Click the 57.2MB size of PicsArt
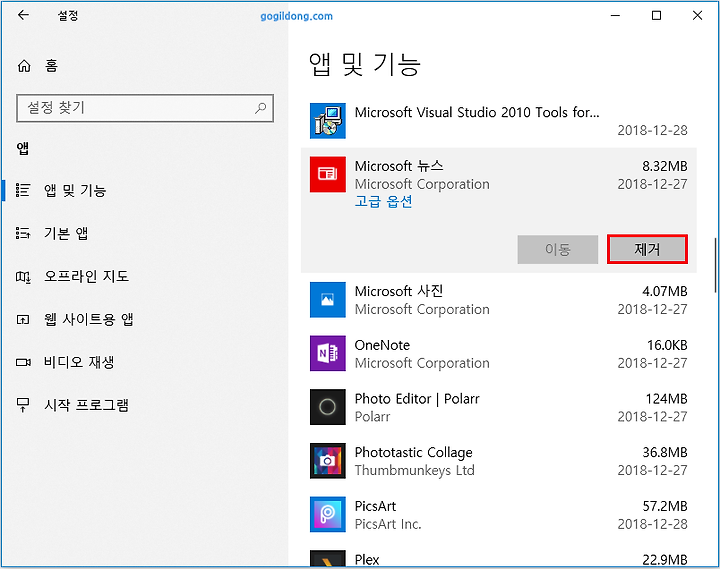The width and height of the screenshot is (720, 569). tap(664, 506)
